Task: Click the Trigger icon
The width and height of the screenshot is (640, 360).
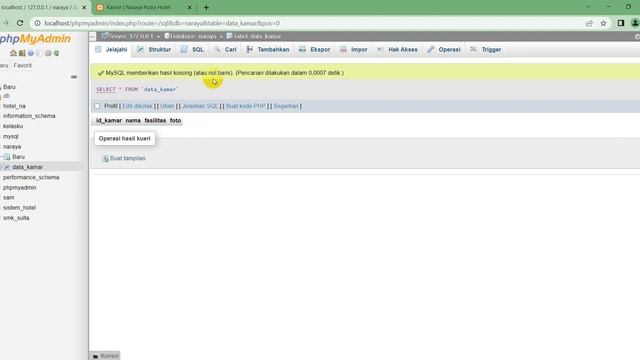Action: point(473,49)
